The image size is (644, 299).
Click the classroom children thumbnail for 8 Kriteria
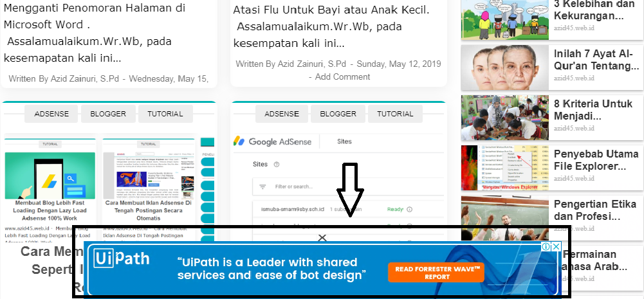[505, 118]
